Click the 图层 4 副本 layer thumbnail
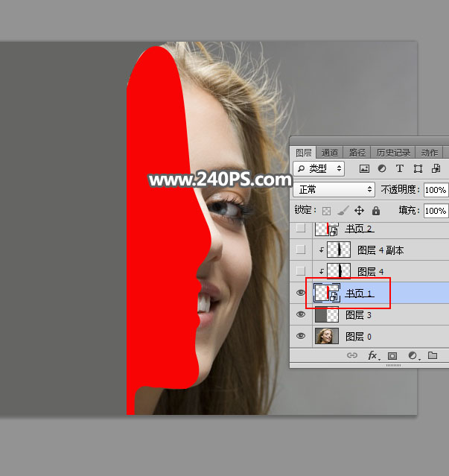Image resolution: width=449 pixels, height=476 pixels. (x=339, y=250)
